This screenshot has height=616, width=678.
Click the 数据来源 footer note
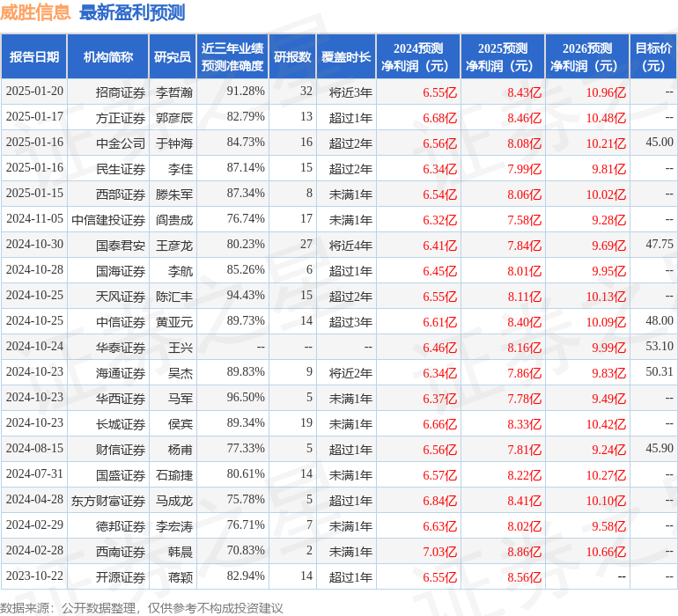[142, 608]
